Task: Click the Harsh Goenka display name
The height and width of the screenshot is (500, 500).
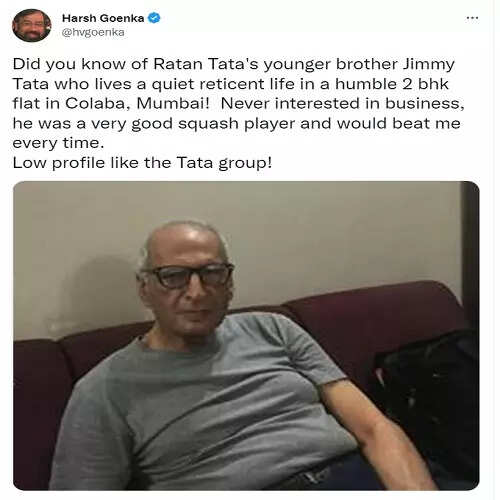Action: click(103, 18)
